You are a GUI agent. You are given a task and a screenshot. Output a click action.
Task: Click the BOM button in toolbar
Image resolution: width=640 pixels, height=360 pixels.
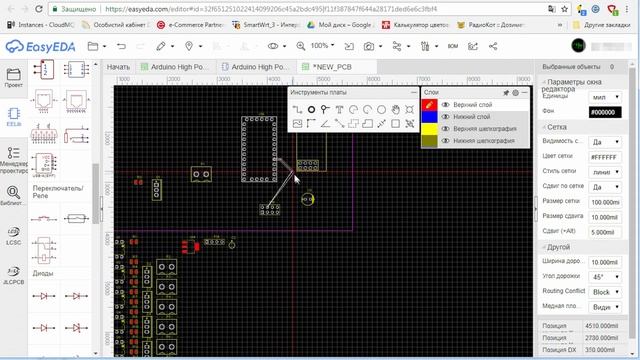[x=453, y=46]
